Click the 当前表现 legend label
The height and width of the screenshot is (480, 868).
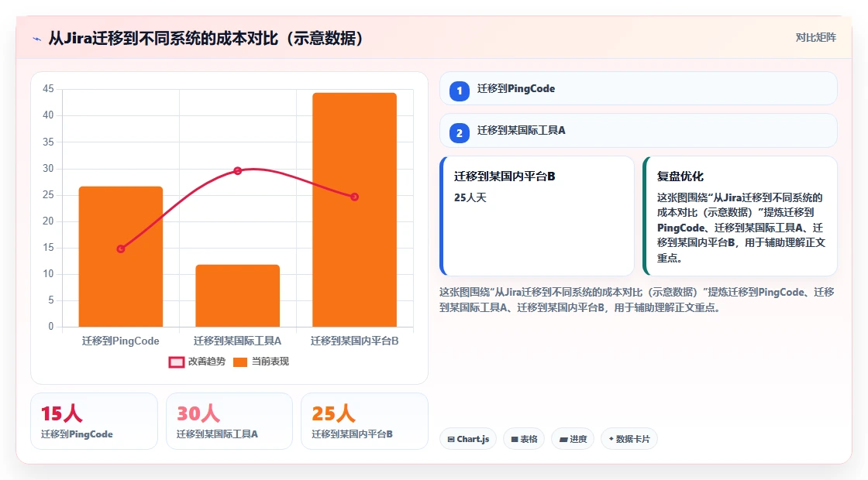(270, 362)
